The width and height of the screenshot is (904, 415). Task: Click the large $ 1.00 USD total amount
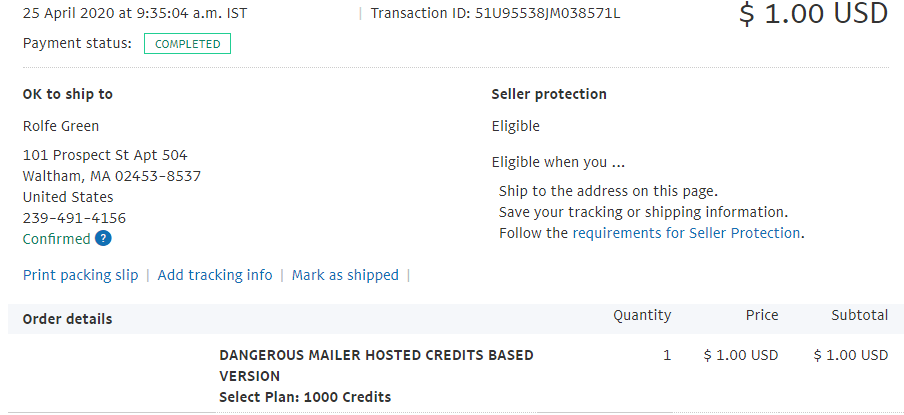click(813, 14)
